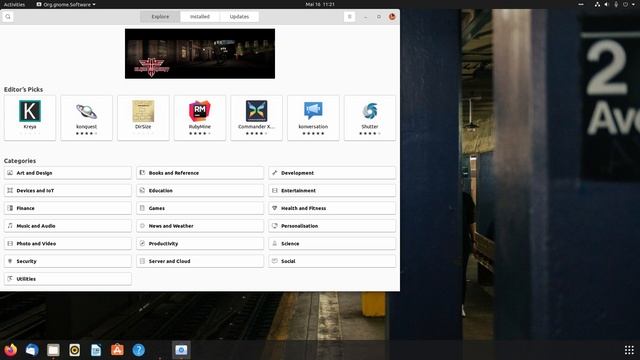Image resolution: width=640 pixels, height=360 pixels.
Task: Open the Games category
Action: coord(200,208)
